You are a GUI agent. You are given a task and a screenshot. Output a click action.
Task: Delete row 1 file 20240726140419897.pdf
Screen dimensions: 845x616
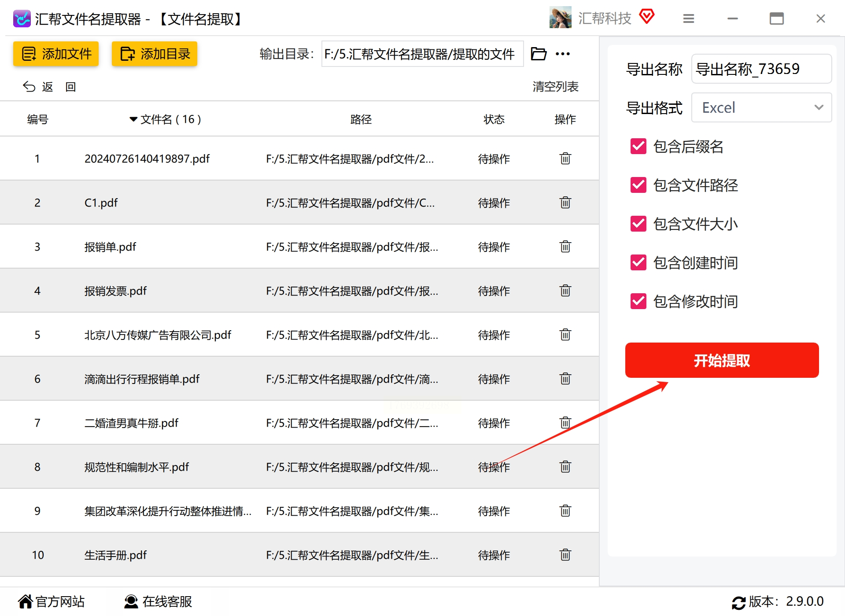click(565, 159)
